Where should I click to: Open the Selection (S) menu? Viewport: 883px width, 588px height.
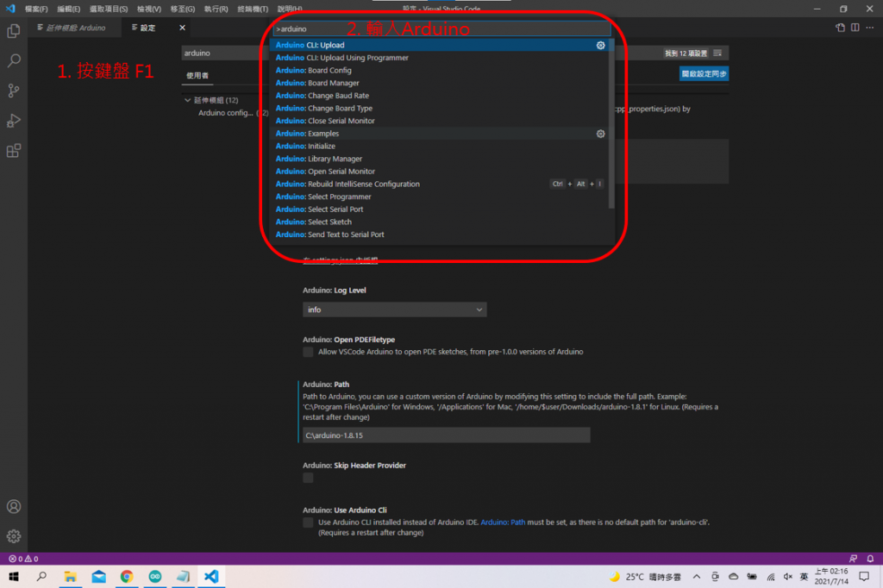coord(109,9)
